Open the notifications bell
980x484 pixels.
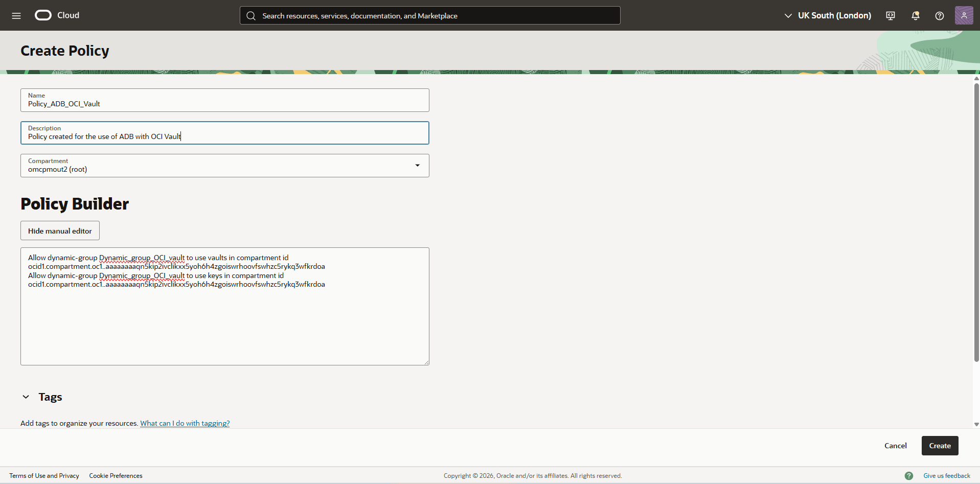pos(916,16)
